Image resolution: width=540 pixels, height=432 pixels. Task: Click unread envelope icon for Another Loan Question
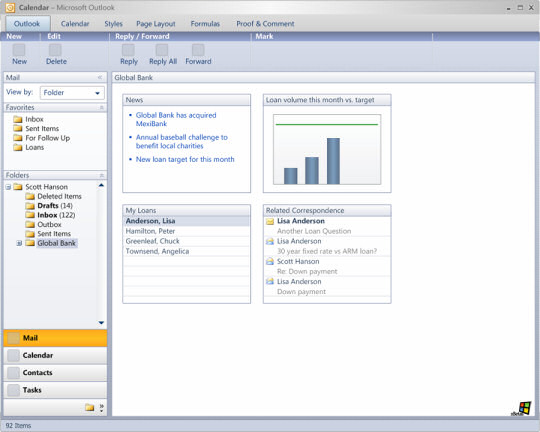pos(270,222)
